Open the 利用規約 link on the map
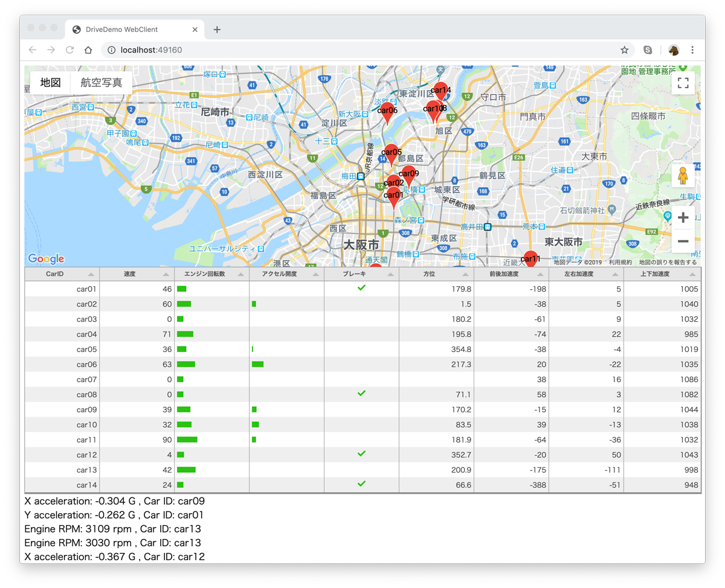Image resolution: width=725 pixels, height=588 pixels. pos(620,263)
